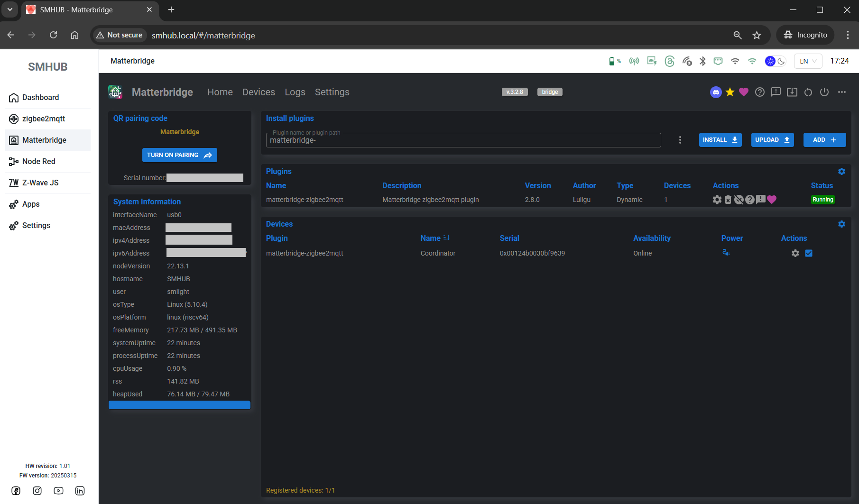
Task: Open the Matterbridge header more options menu
Action: tap(842, 92)
